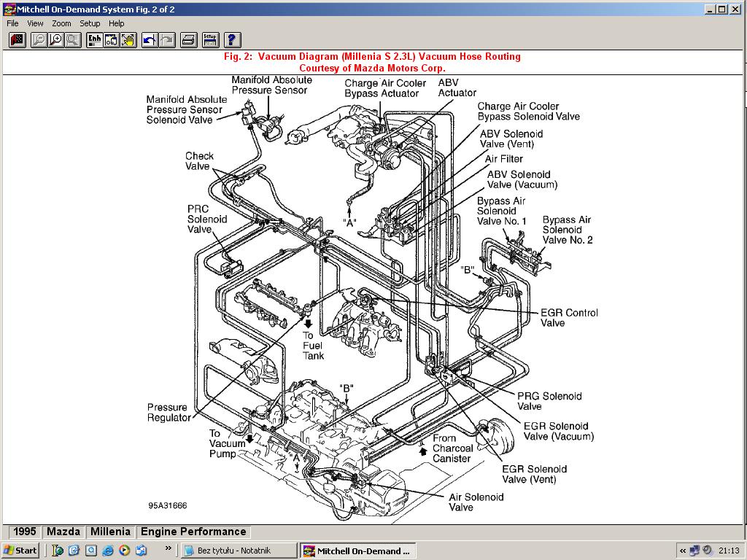
Task: Open the View menu
Action: pyautogui.click(x=35, y=23)
